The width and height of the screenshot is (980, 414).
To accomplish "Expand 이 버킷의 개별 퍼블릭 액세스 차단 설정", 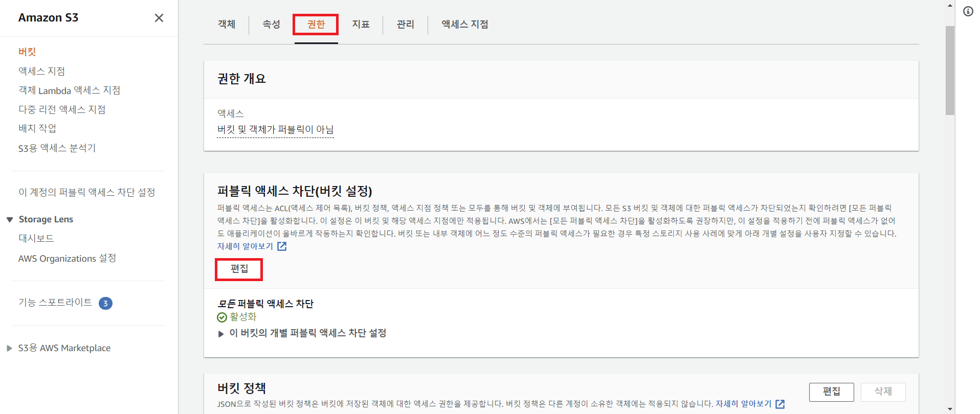I will tap(221, 334).
